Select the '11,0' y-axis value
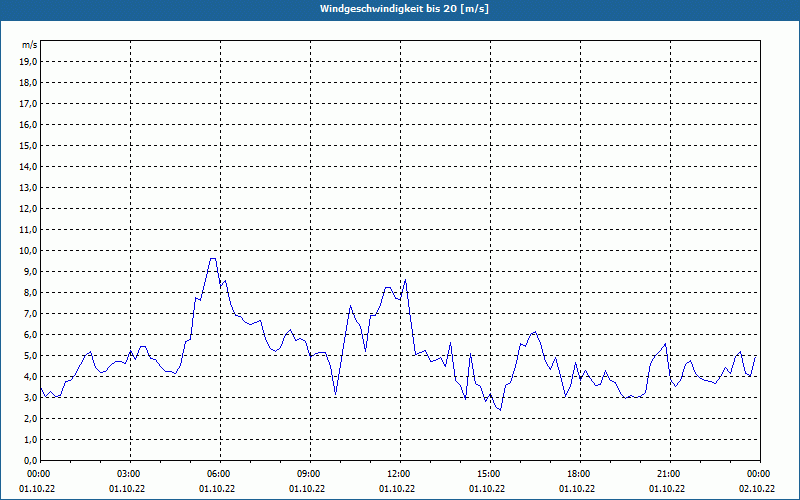The image size is (800, 500). (x=28, y=230)
